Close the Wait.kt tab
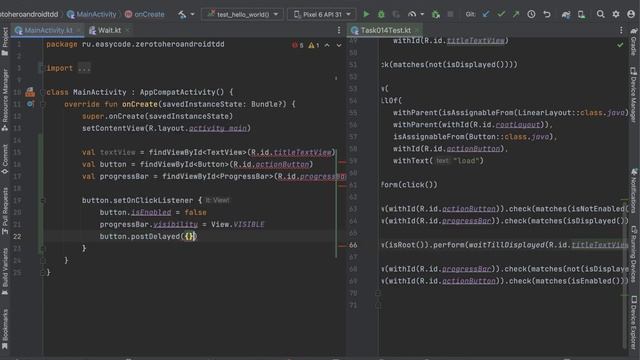640x360 pixels. (128, 30)
